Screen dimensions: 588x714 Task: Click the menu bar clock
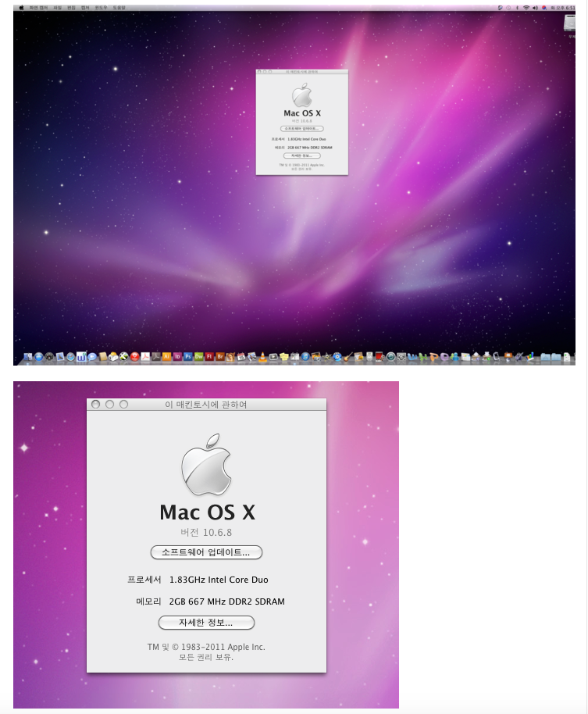(x=563, y=7)
